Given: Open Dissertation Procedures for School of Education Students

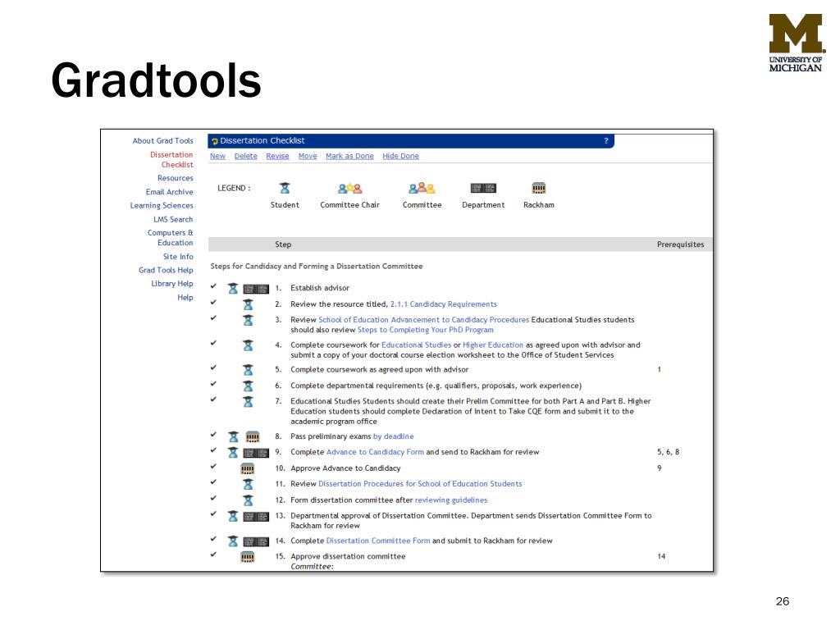Looking at the screenshot, I should 420,484.
